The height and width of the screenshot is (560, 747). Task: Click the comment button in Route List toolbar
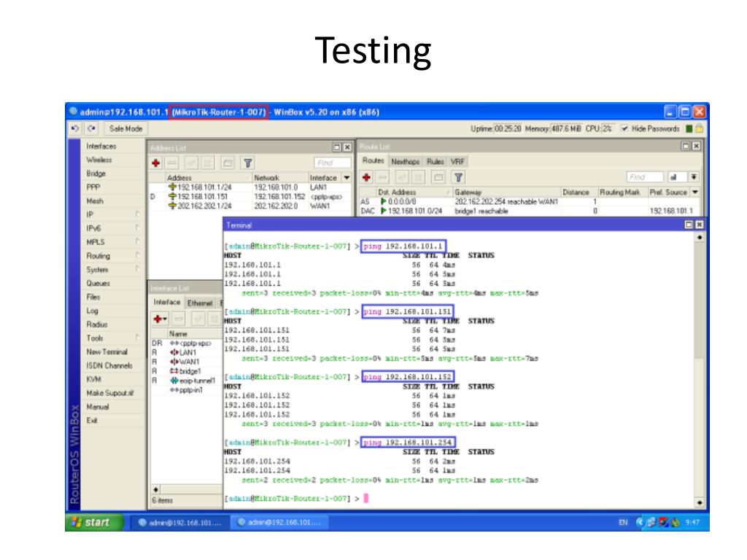438,178
